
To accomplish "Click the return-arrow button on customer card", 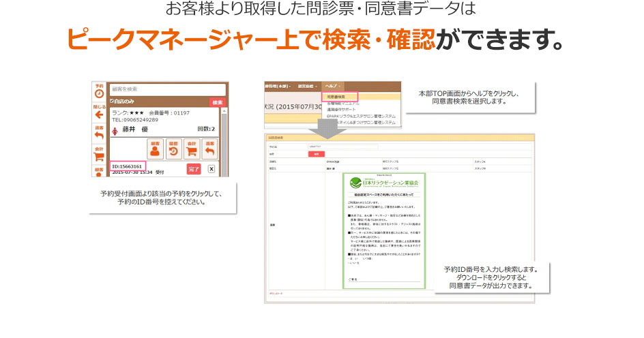I will tap(210, 149).
